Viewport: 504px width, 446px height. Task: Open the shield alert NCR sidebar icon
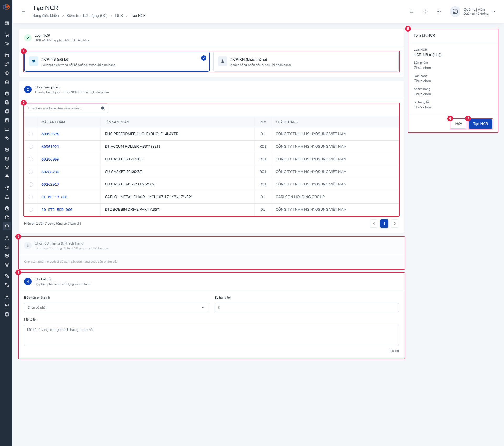pos(7,226)
